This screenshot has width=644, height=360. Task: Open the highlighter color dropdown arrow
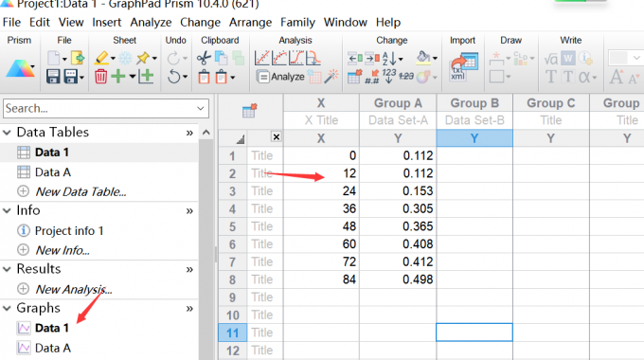coord(113,59)
